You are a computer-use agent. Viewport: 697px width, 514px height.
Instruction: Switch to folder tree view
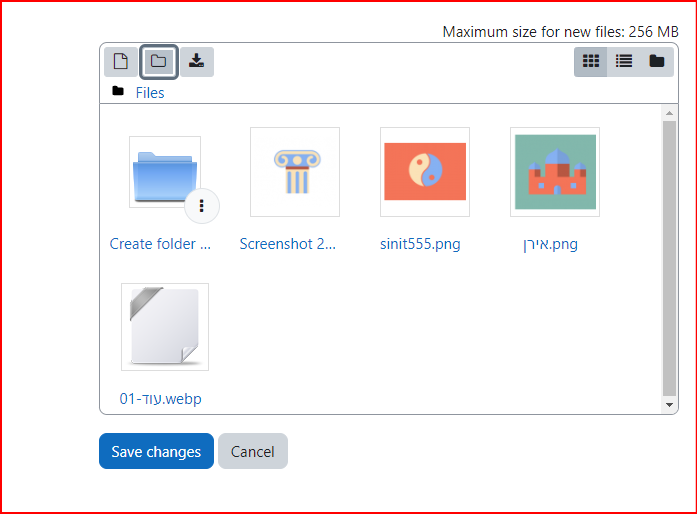coord(657,61)
